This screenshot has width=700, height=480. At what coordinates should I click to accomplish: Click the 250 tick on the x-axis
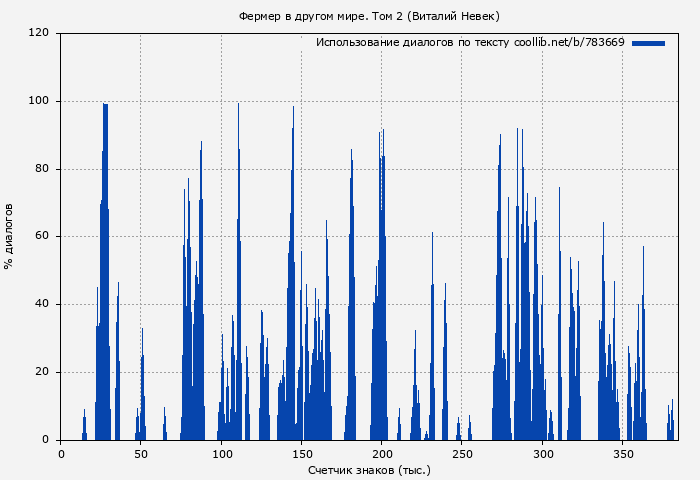(462, 454)
